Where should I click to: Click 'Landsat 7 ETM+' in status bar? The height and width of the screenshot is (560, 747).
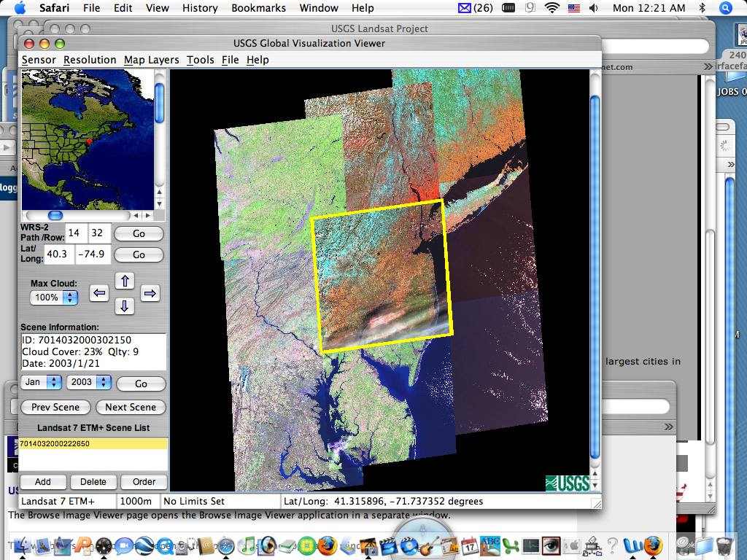click(58, 501)
